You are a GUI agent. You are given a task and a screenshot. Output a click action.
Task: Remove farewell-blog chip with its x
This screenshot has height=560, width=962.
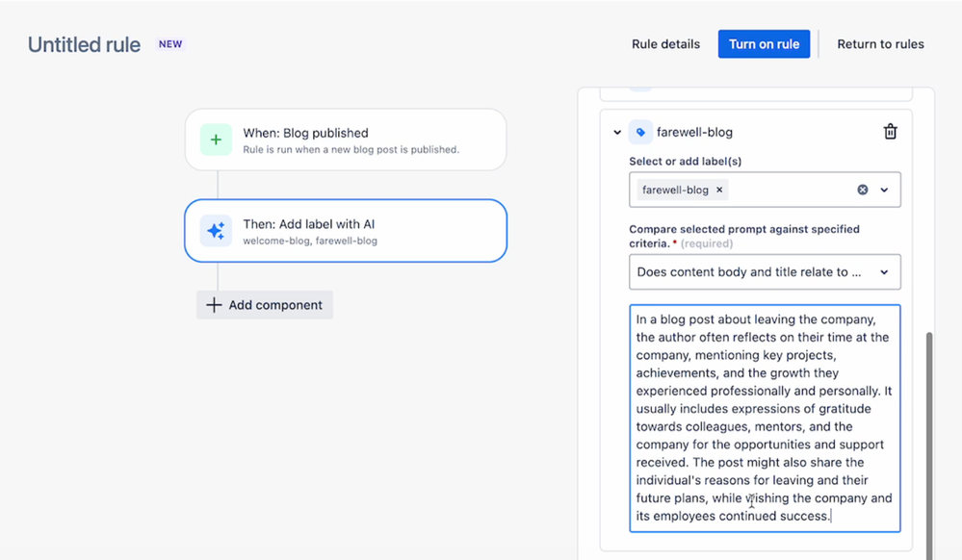tap(719, 191)
